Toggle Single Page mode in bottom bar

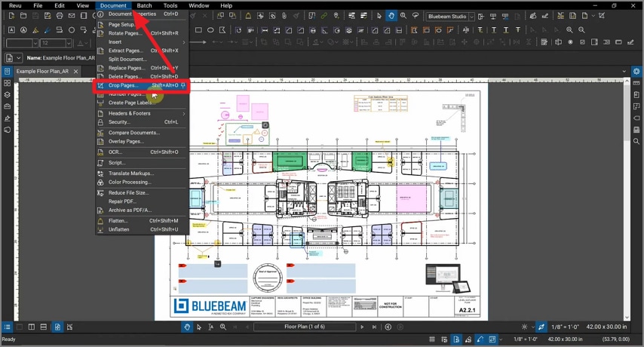coord(57,327)
